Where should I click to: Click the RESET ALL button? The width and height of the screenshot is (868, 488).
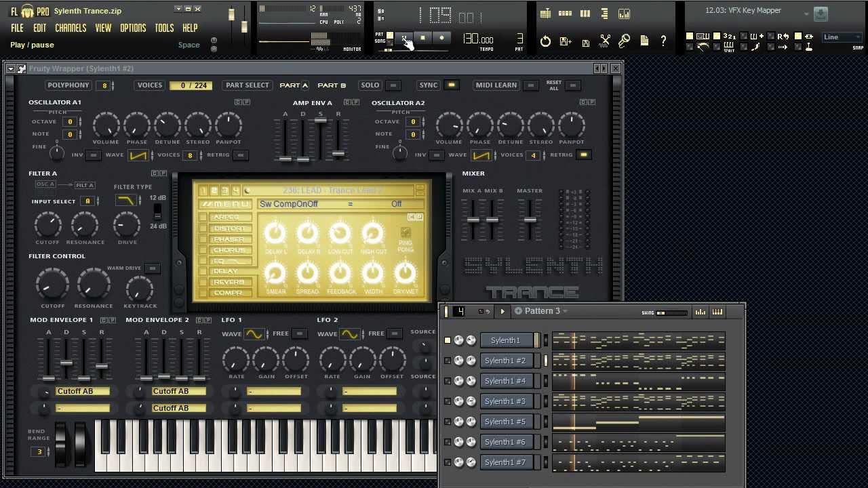(573, 85)
